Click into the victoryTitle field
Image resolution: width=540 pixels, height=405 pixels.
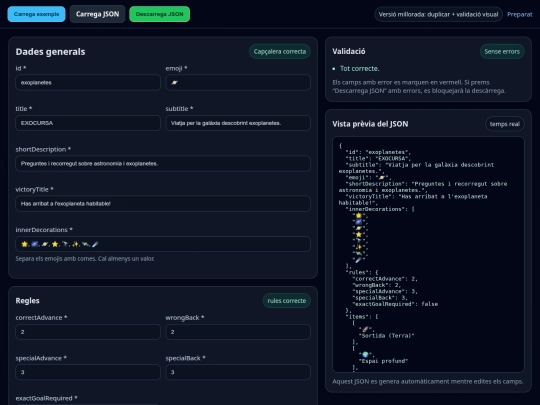[163, 204]
